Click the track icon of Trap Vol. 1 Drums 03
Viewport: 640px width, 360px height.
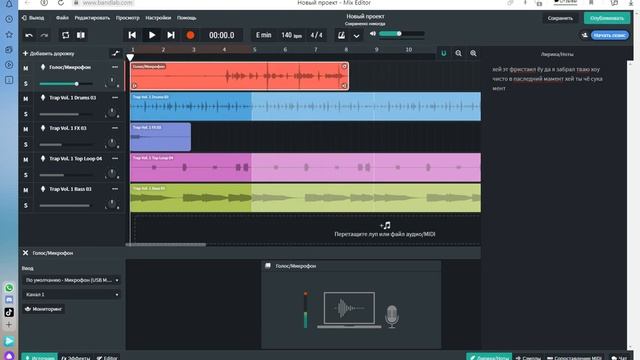[x=43, y=98]
